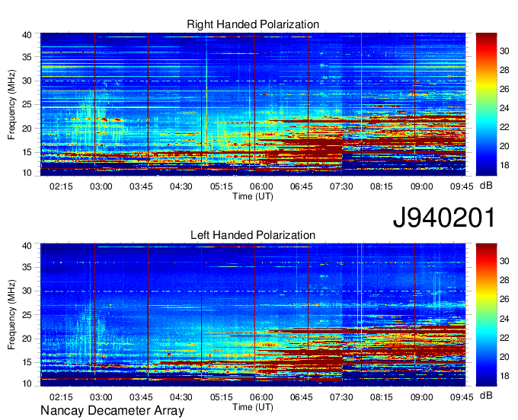
Task: Click the 20 MHz frequency tick on Left Handed plot
Action: click(27, 339)
